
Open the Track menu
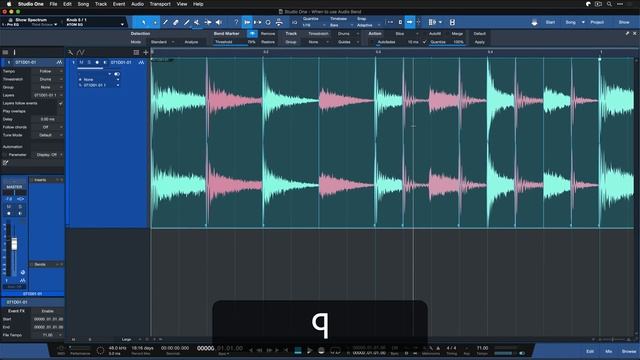(101, 4)
